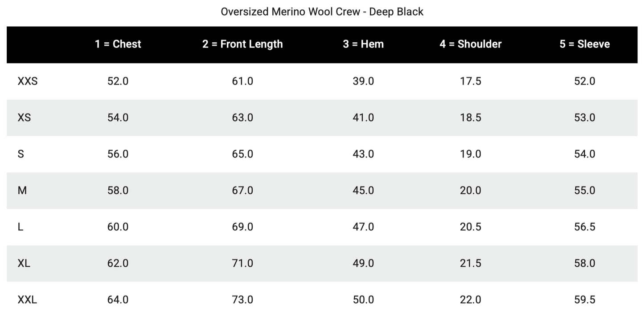Click the XL front length value 71.0
Viewport: 644px width, 317px height.
coord(242,263)
